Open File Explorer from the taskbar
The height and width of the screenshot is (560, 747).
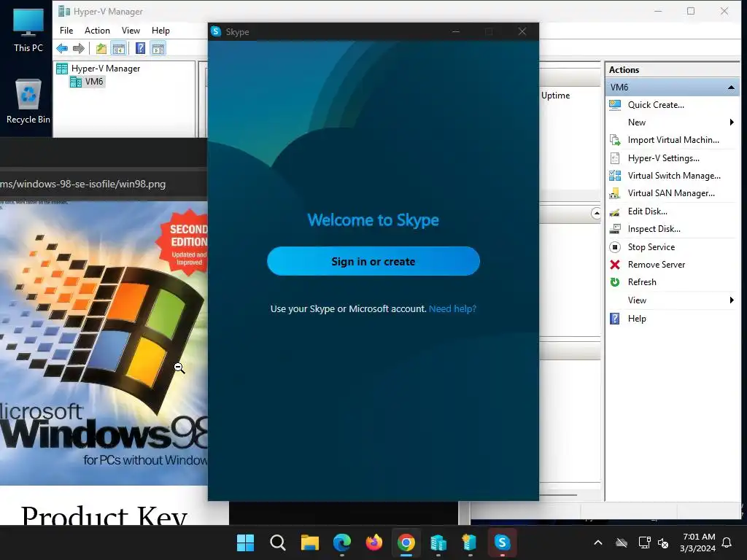(309, 542)
